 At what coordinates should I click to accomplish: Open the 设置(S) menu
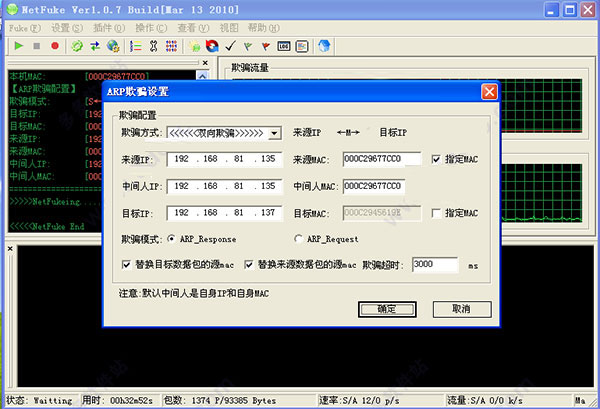click(x=67, y=28)
